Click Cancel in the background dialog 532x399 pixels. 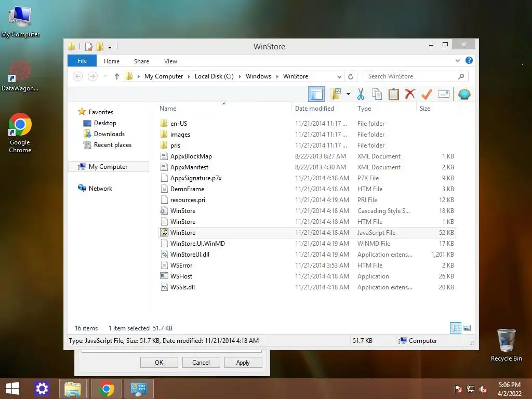pos(201,362)
